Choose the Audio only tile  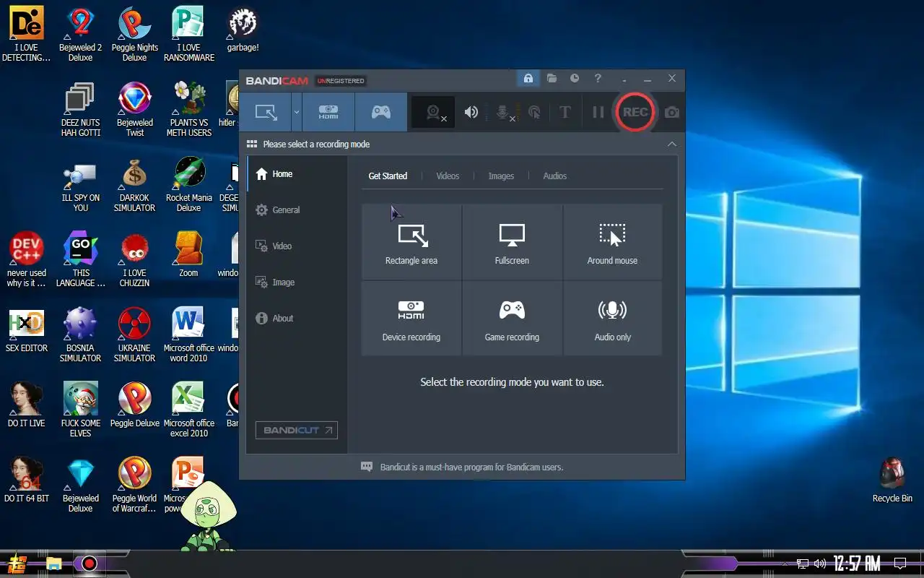pyautogui.click(x=612, y=319)
